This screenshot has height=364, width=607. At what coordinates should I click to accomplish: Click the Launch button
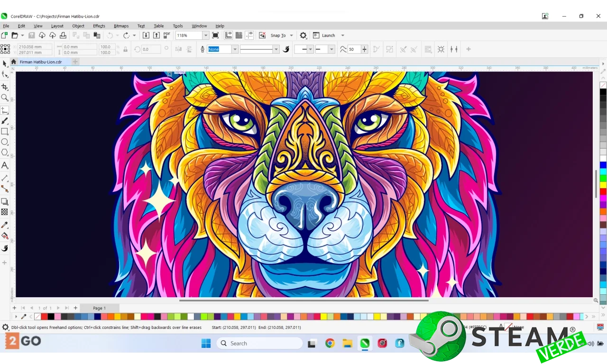coord(328,36)
